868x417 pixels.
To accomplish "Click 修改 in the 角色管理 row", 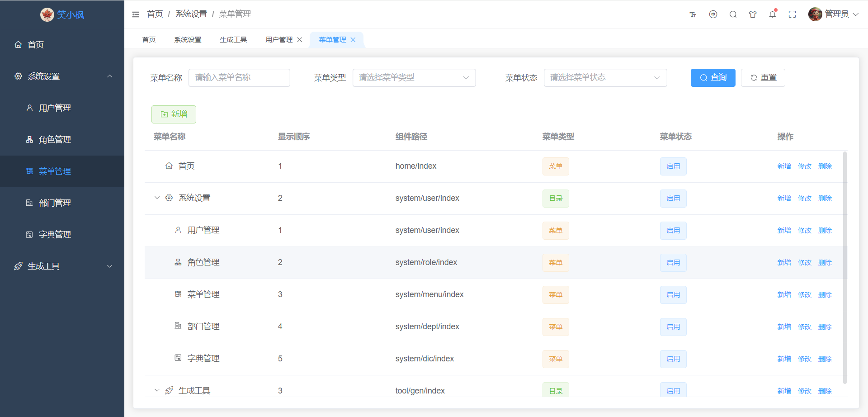I will pyautogui.click(x=804, y=263).
